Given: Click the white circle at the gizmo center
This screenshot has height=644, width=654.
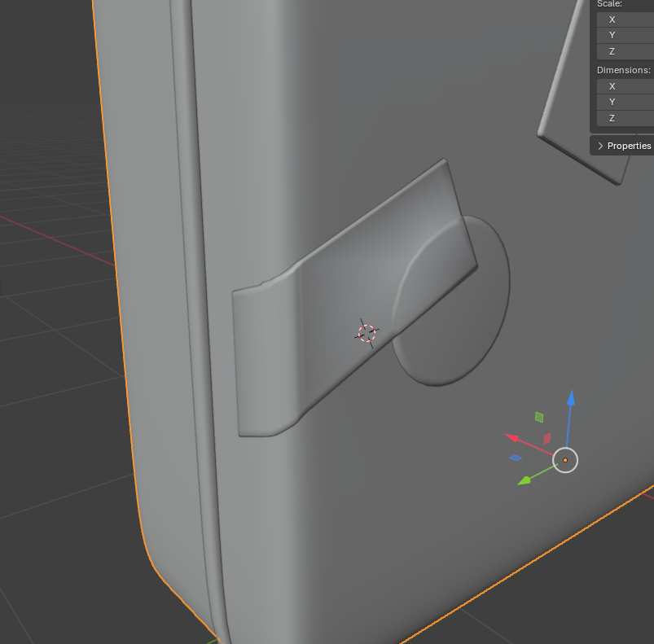Looking at the screenshot, I should coord(565,460).
